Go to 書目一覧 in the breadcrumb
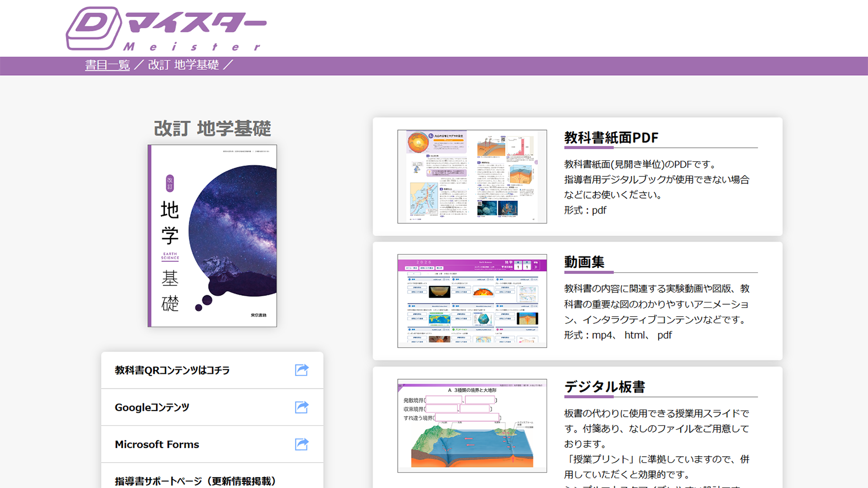 coord(107,65)
